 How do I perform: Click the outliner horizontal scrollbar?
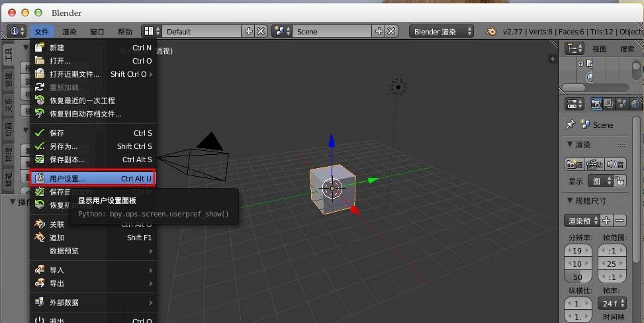pos(573,87)
